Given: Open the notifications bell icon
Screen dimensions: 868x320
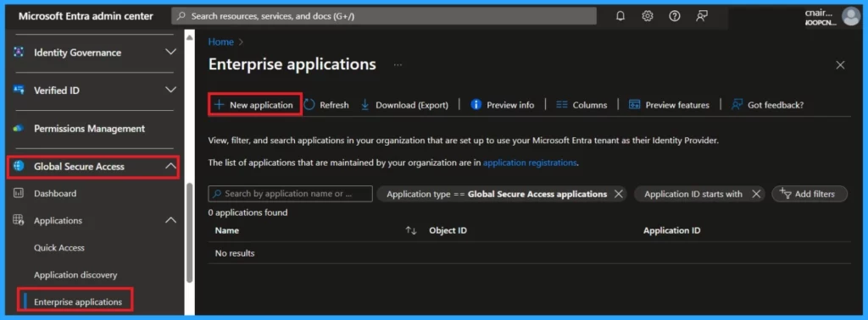Looking at the screenshot, I should [x=620, y=16].
